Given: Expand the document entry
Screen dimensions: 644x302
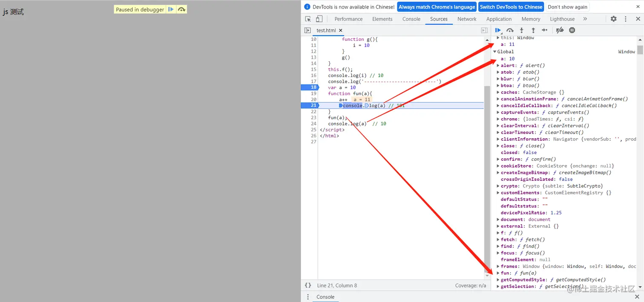Looking at the screenshot, I should click(498, 219).
